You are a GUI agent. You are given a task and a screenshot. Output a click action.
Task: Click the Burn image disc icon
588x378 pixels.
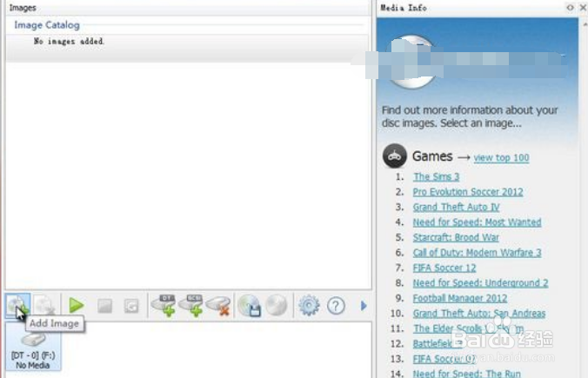277,305
